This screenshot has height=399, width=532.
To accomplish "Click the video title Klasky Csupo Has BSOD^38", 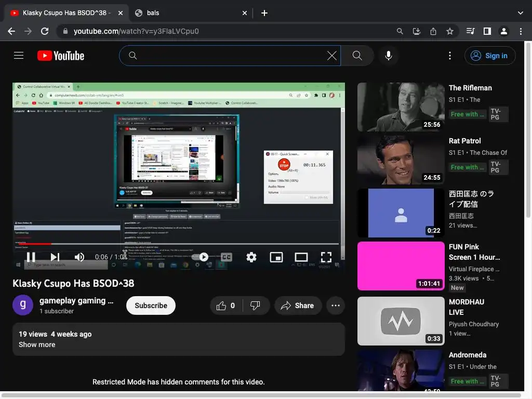I will click(73, 283).
